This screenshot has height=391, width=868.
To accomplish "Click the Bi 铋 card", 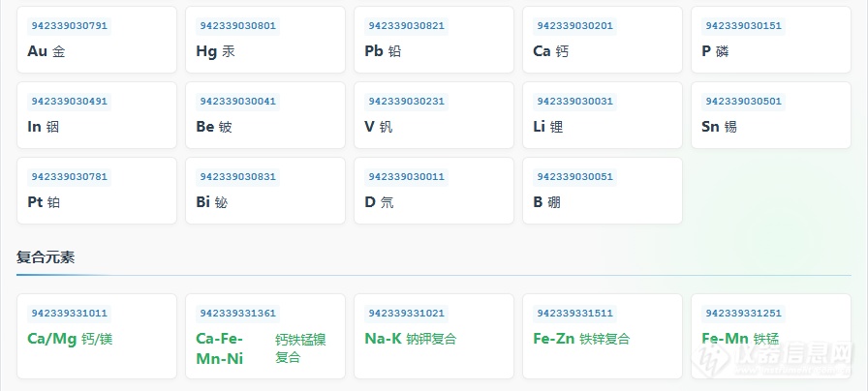I will [264, 191].
